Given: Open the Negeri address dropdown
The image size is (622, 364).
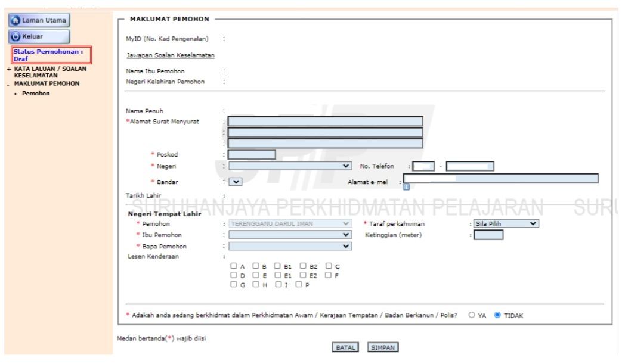Looking at the screenshot, I should point(290,166).
